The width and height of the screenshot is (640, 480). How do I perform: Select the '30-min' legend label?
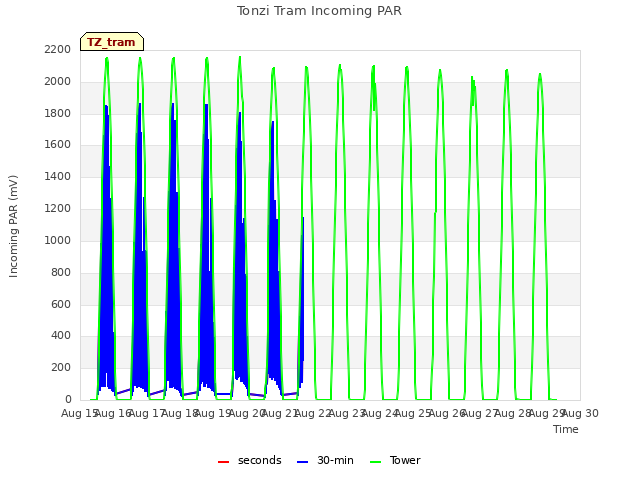335,460
